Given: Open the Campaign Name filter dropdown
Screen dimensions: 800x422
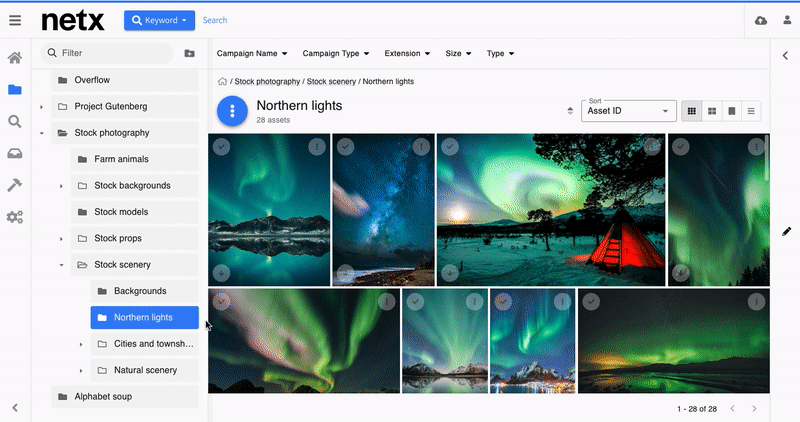Looking at the screenshot, I should pyautogui.click(x=252, y=53).
